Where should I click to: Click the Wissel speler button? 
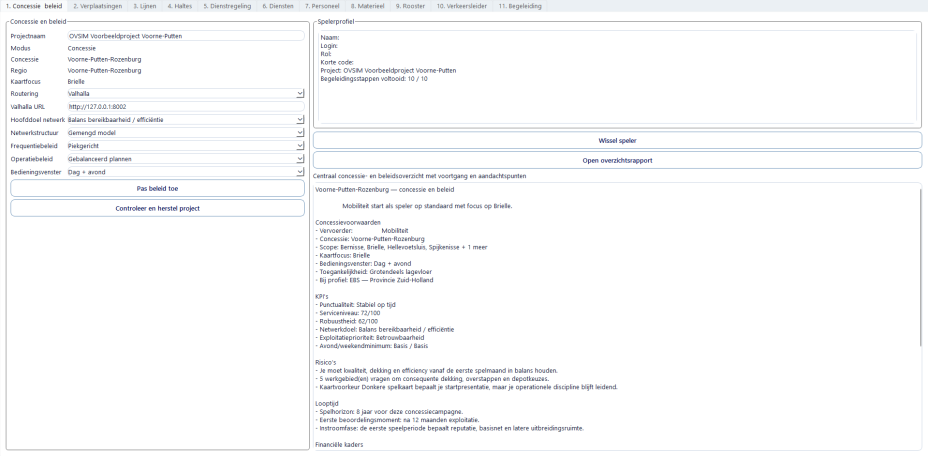point(617,140)
